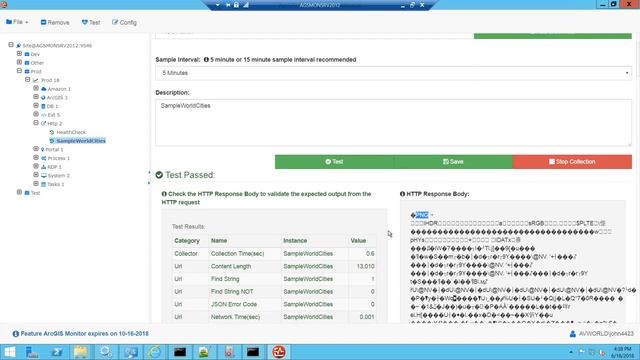Click Test in the top toolbar
640x360 pixels.
click(91, 22)
